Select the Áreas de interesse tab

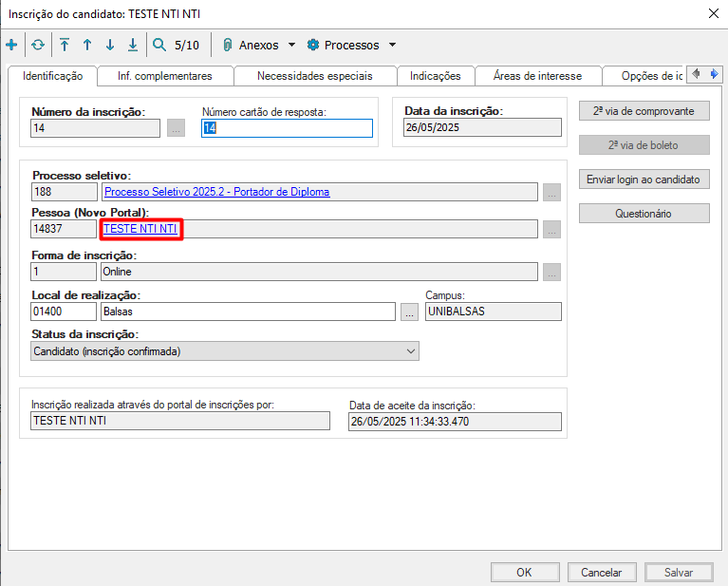coord(537,76)
